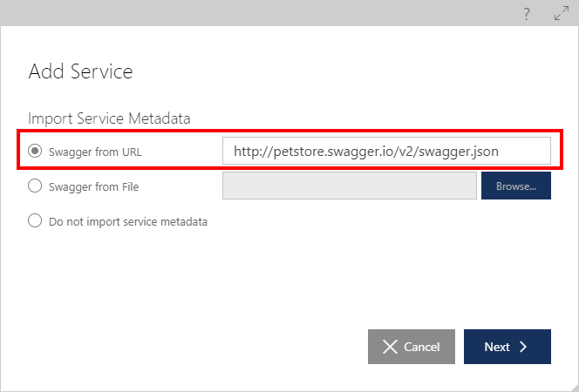Click the Cancel button label
579x392 pixels.
pyautogui.click(x=422, y=347)
